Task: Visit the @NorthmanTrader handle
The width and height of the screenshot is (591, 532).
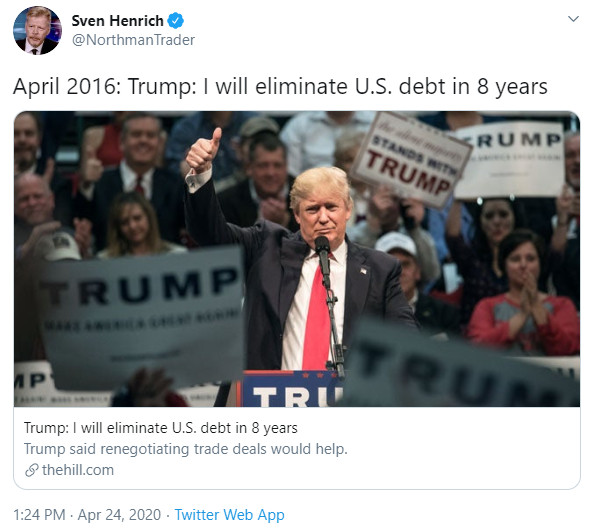Action: [133, 40]
